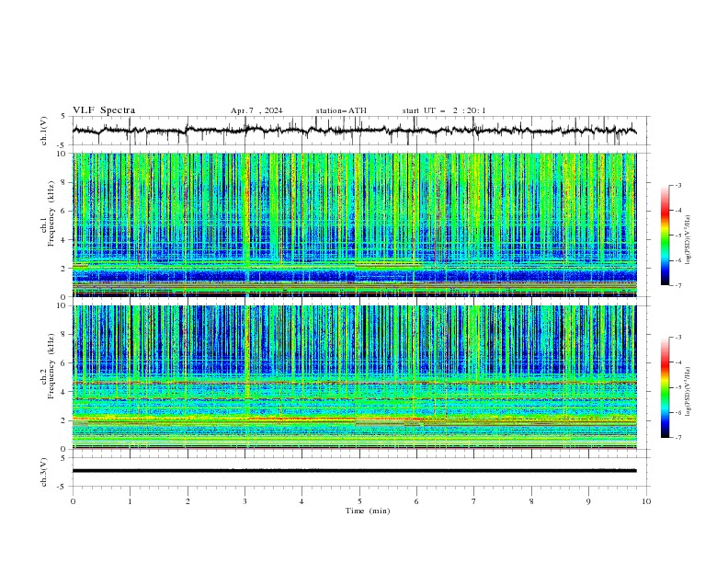Click the "0" tick on the time axis

click(x=73, y=501)
